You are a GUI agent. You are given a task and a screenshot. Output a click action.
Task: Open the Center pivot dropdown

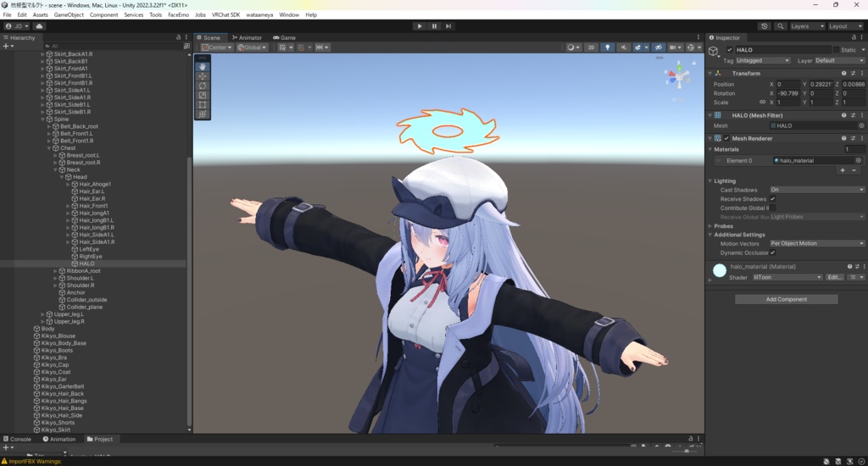click(x=217, y=47)
